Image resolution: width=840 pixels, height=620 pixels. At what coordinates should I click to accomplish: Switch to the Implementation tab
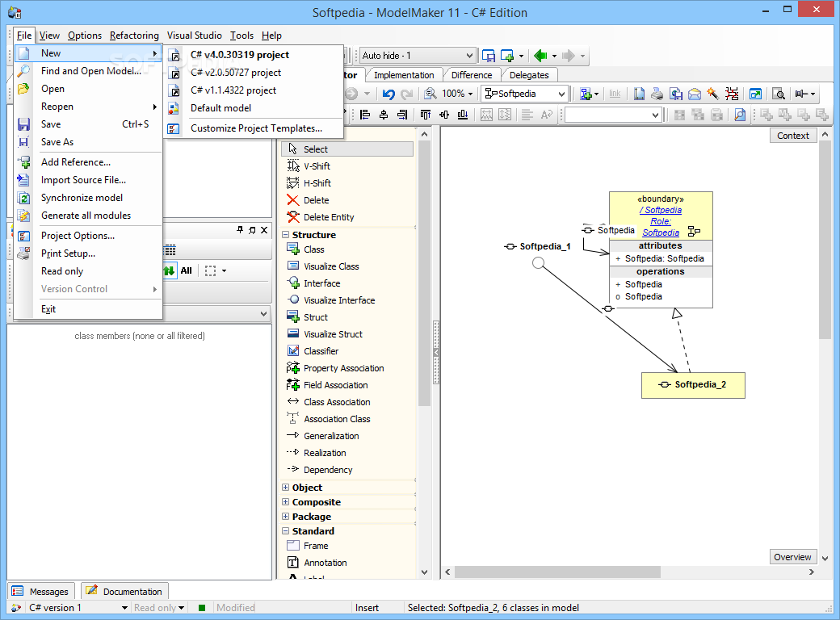404,75
